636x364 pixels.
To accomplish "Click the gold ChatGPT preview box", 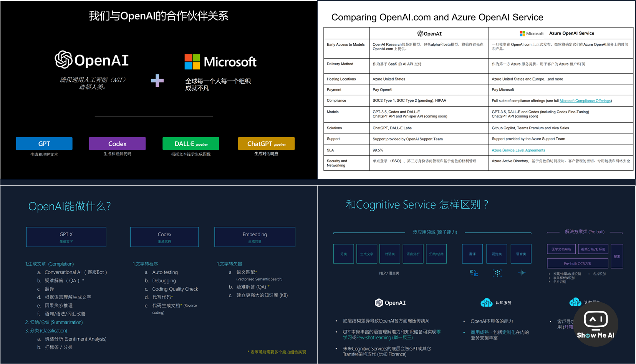I will coord(266,143).
